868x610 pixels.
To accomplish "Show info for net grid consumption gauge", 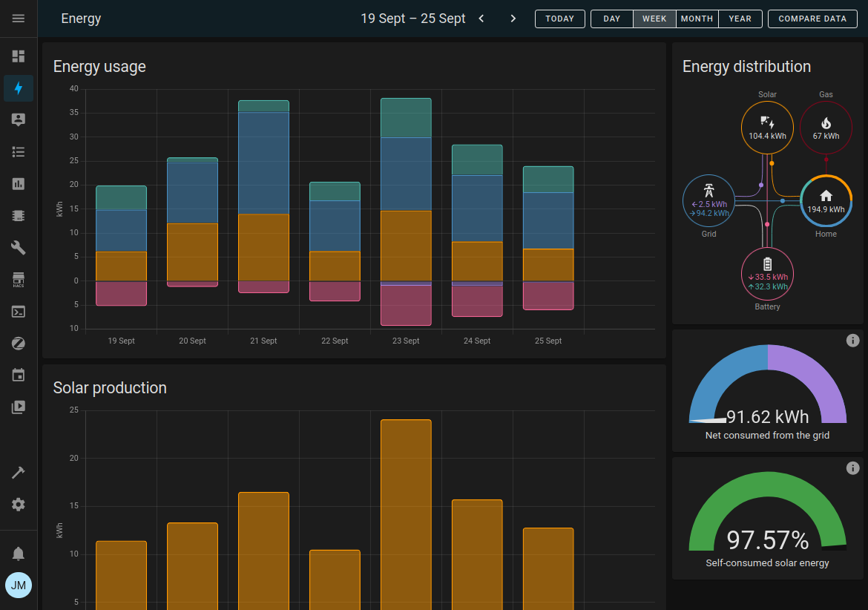I will point(852,341).
